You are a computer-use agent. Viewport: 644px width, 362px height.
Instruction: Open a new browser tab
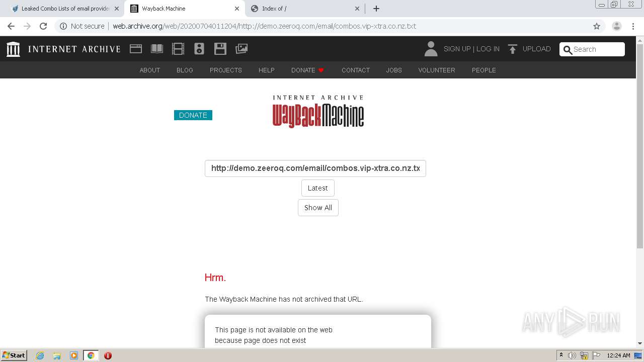point(376,9)
